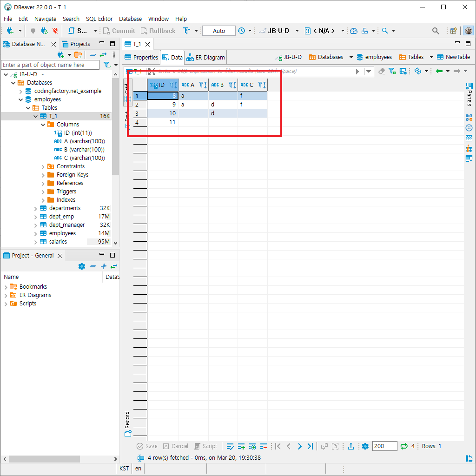The width and height of the screenshot is (476, 476).
Task: Click project panel settings gear icon
Action: click(x=82, y=266)
